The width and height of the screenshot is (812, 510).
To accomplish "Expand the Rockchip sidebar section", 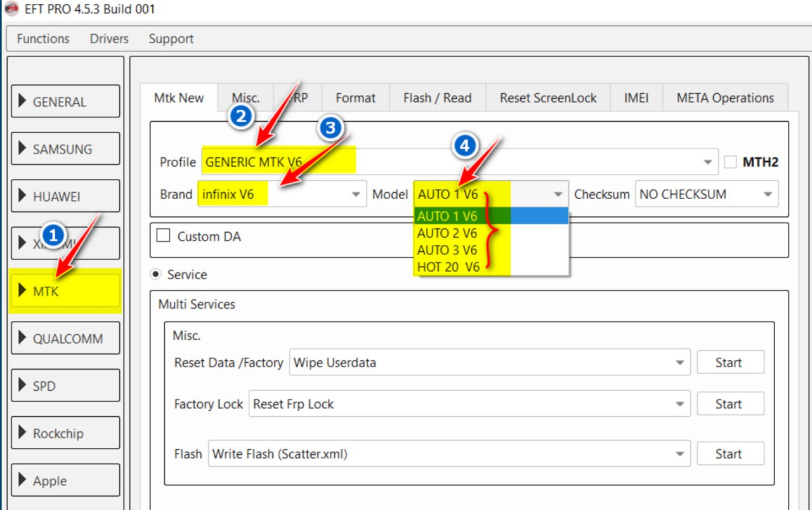I will [x=65, y=433].
